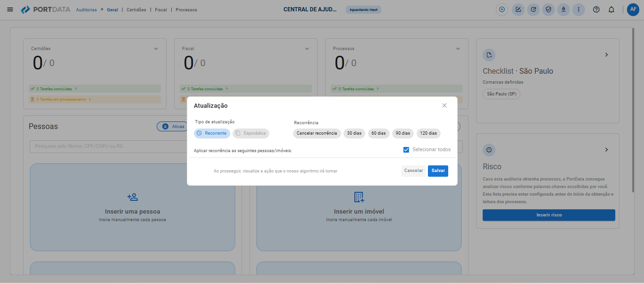This screenshot has width=644, height=284.
Task: Open the AF user avatar
Action: (x=633, y=9)
